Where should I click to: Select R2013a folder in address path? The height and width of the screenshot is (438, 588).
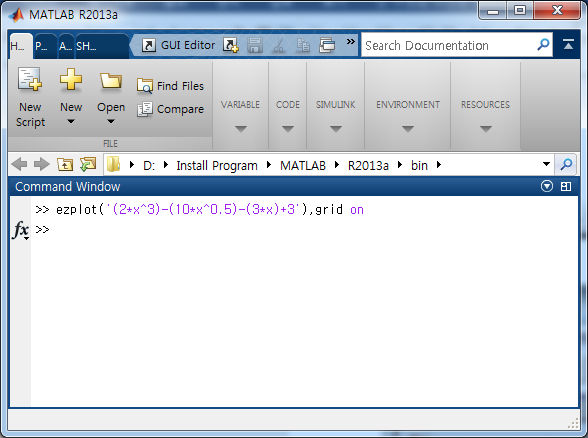pyautogui.click(x=368, y=165)
